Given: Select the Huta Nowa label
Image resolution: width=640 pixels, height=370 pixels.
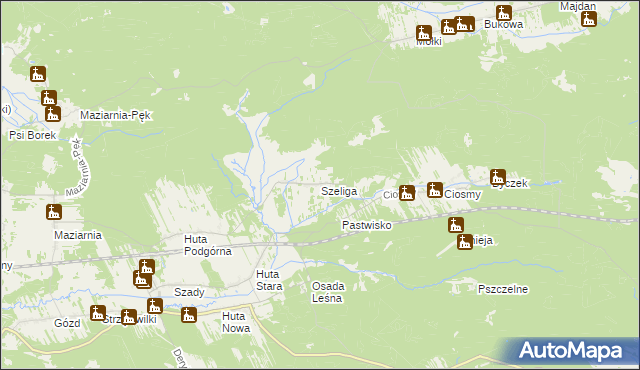Looking at the screenshot, I should click(236, 322).
